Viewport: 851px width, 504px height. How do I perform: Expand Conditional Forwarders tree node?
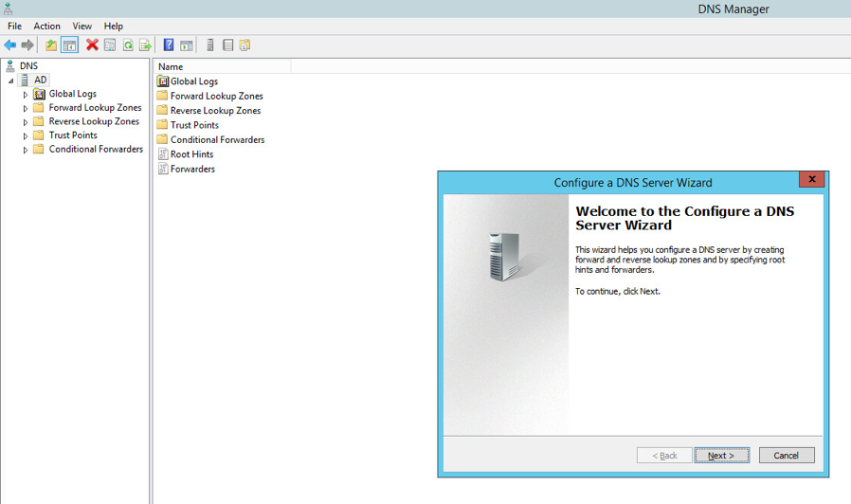26,150
